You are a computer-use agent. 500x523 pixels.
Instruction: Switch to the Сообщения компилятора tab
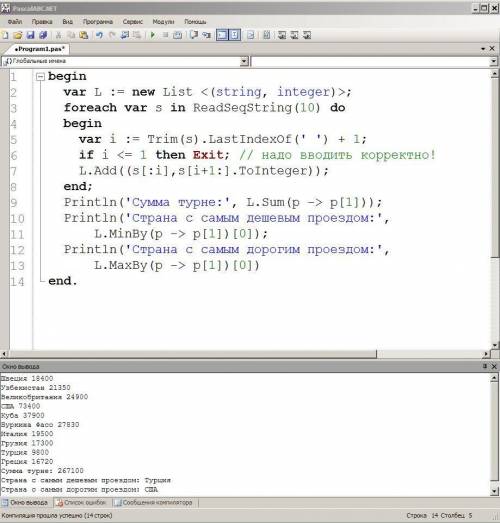(x=154, y=502)
